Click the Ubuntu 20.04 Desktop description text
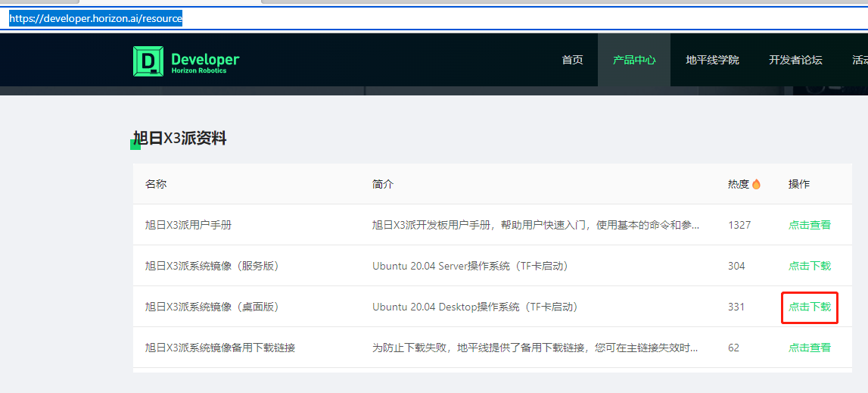This screenshot has width=868, height=393. (475, 307)
